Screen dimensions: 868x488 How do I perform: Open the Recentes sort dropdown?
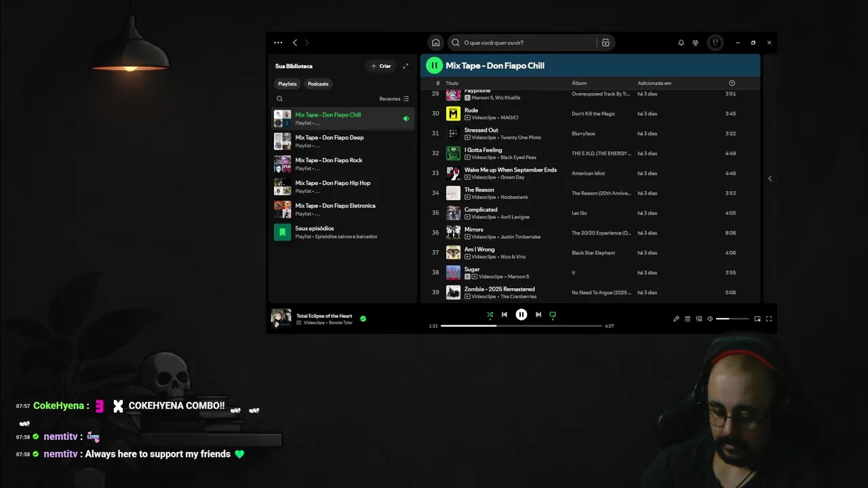pos(394,99)
